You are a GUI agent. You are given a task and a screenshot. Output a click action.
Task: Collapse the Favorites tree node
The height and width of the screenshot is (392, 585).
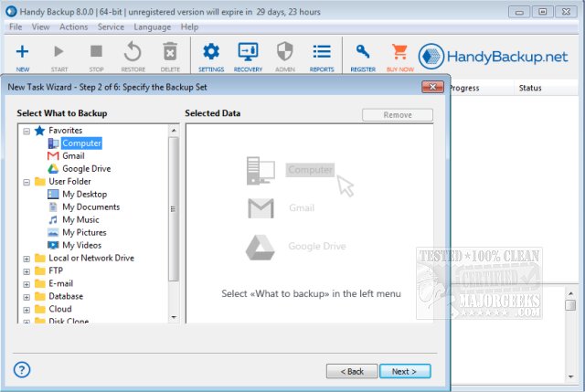tap(27, 131)
